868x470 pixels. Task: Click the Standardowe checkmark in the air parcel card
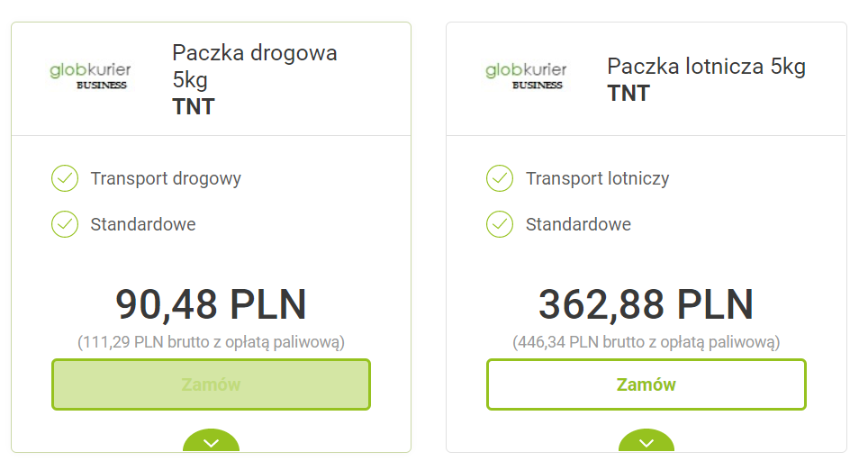pyautogui.click(x=500, y=224)
